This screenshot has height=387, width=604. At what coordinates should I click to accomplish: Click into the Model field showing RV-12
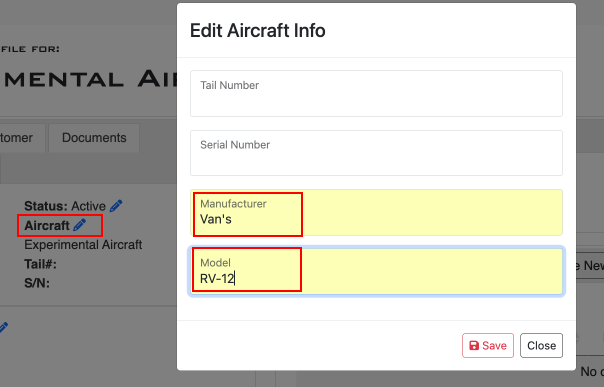tap(376, 271)
